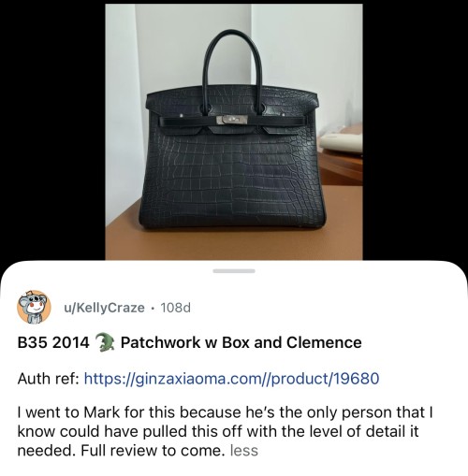
Task: Click the grey sheet drag handle
Action: (234, 271)
